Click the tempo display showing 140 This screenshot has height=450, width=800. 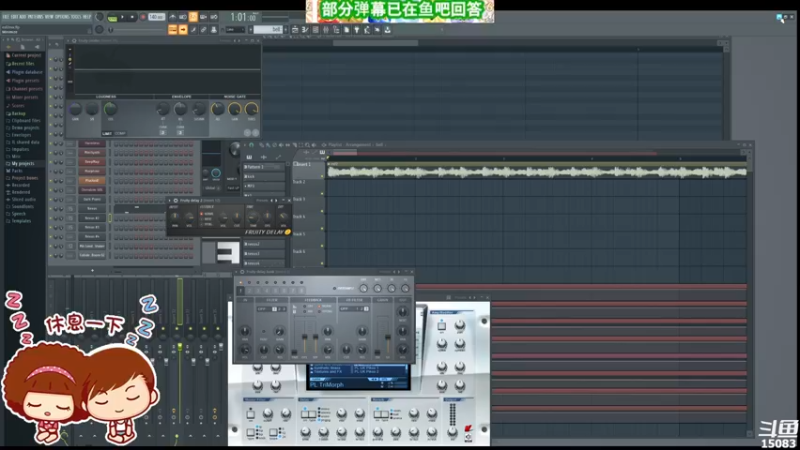coord(156,17)
